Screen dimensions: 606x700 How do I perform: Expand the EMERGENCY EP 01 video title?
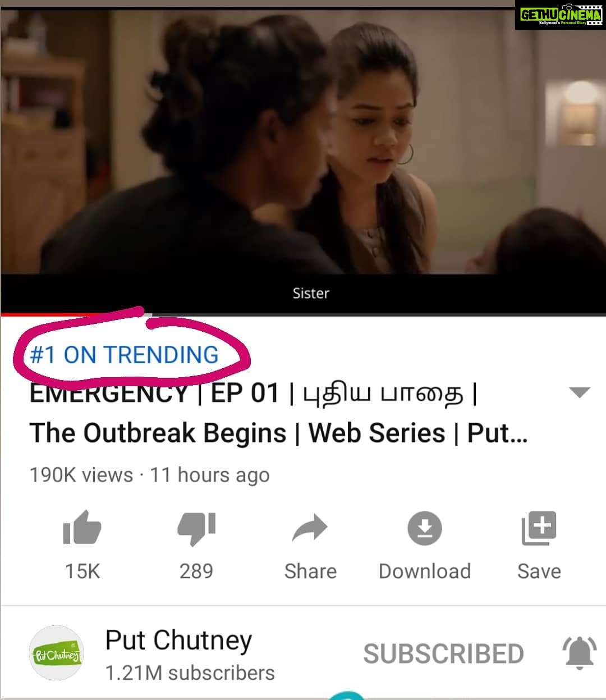click(278, 413)
